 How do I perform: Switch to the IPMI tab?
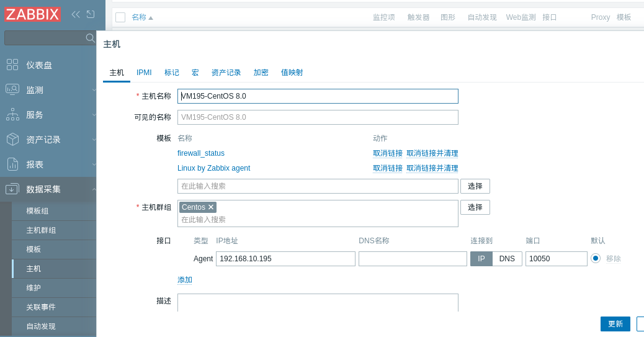[144, 73]
